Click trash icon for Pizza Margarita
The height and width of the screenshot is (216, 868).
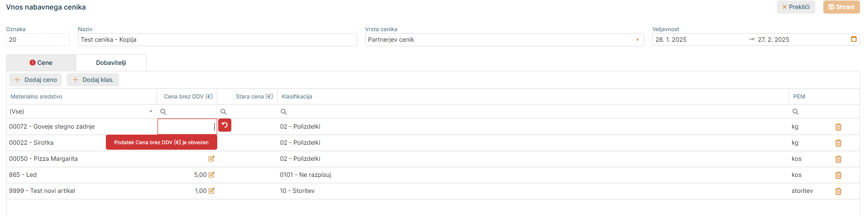(838, 159)
